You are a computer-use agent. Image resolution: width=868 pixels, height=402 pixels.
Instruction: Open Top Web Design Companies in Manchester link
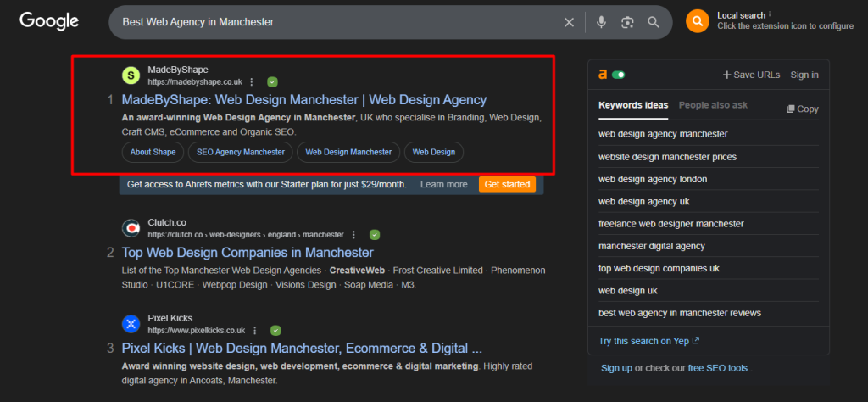point(248,252)
